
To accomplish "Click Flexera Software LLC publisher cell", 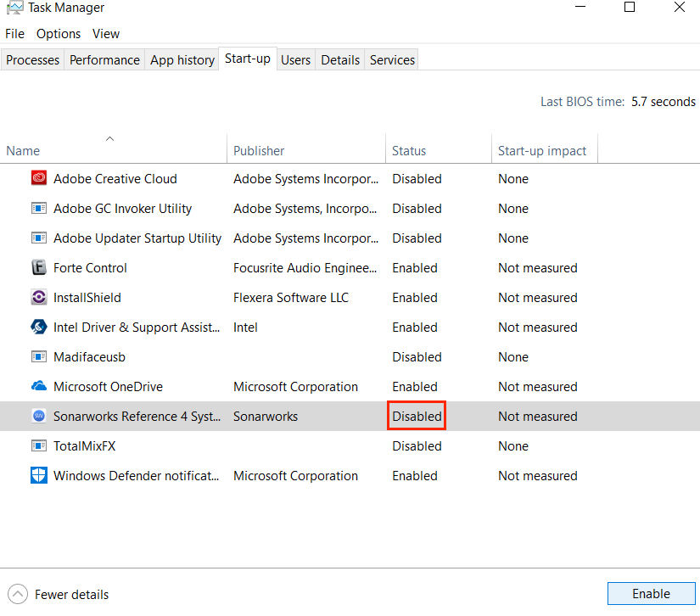I will pos(291,298).
